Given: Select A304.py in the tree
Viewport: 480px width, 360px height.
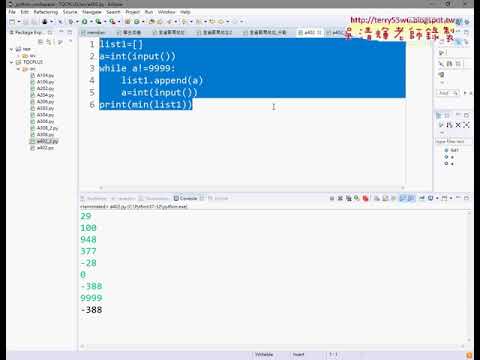Looking at the screenshot, I should 45,115.
